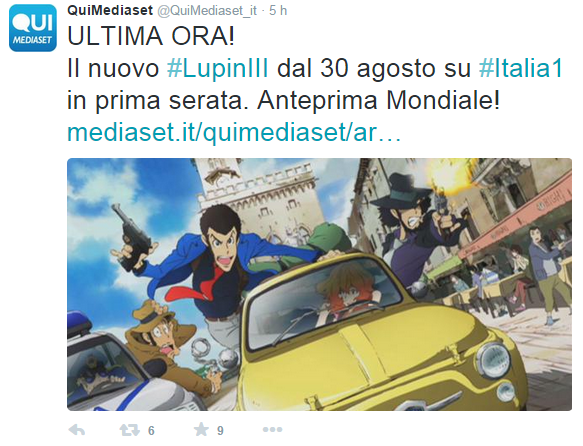583x446 pixels.
Task: Click the reply arrow icon under the tweet
Action: [77, 430]
